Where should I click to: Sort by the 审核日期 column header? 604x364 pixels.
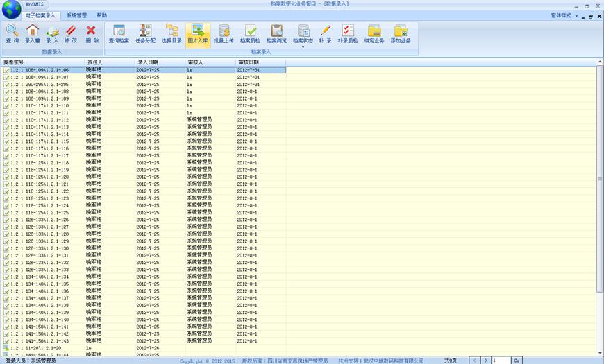click(x=261, y=62)
